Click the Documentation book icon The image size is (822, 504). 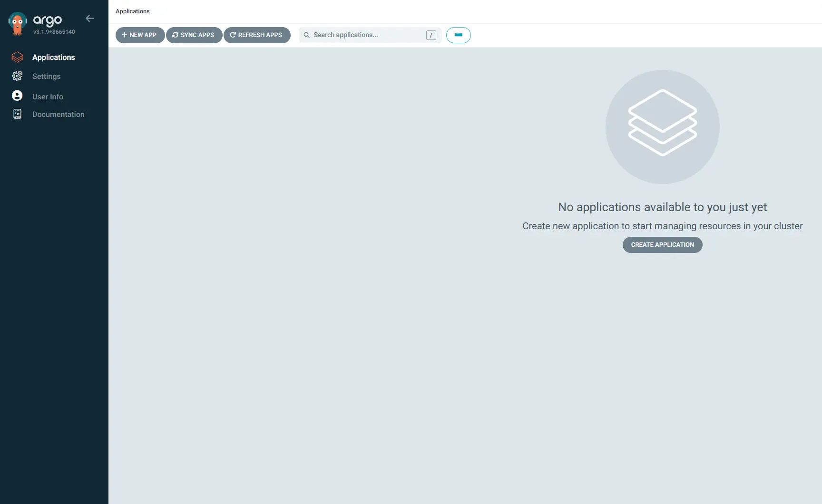click(x=17, y=114)
